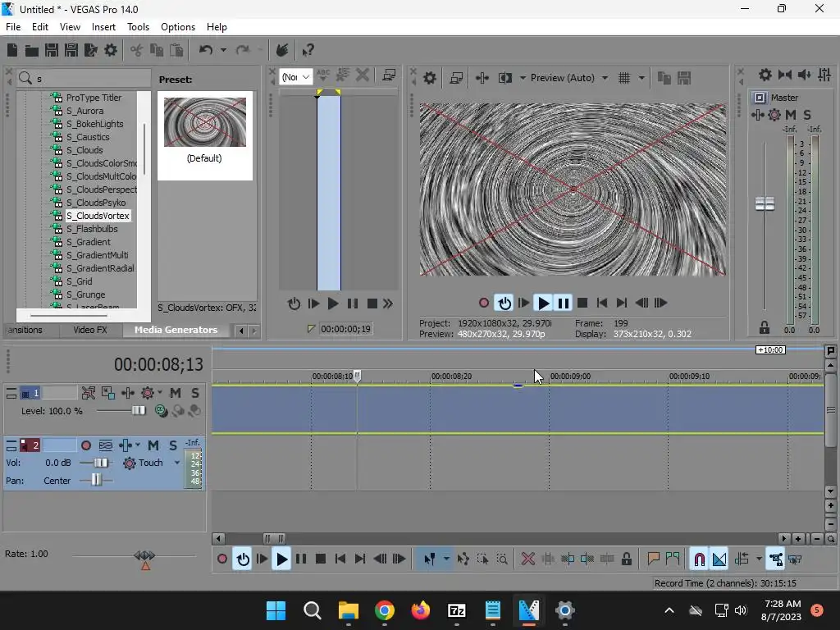Screen dimensions: 840x630
Task: Click the Zoom Edit Tool magnifier
Action: click(502, 559)
